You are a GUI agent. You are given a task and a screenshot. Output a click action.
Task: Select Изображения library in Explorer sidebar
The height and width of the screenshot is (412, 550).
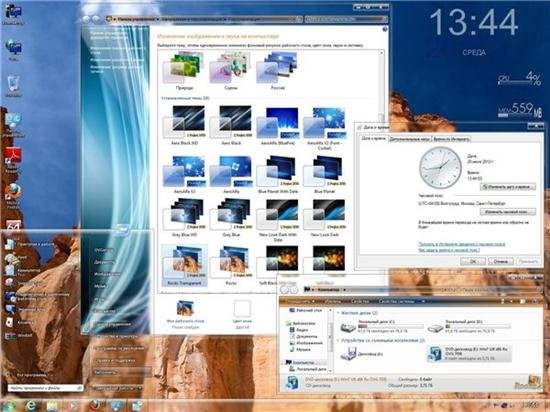306,343
